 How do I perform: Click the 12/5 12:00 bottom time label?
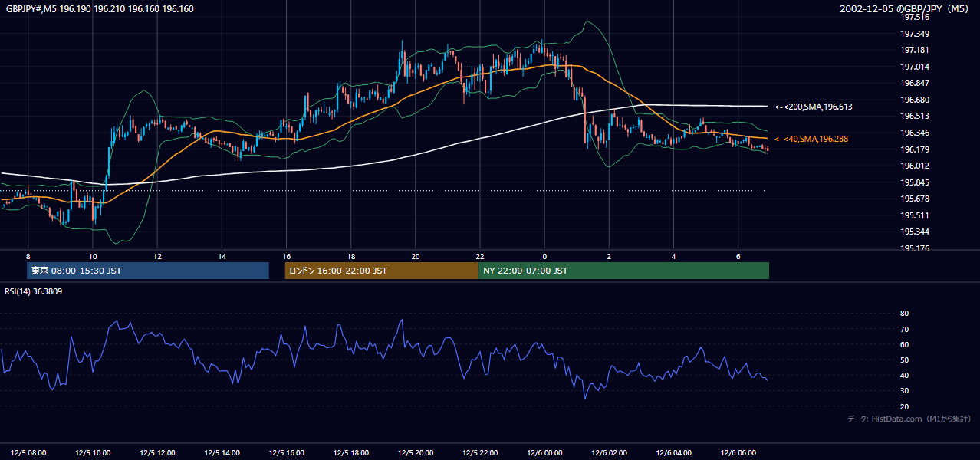[158, 452]
